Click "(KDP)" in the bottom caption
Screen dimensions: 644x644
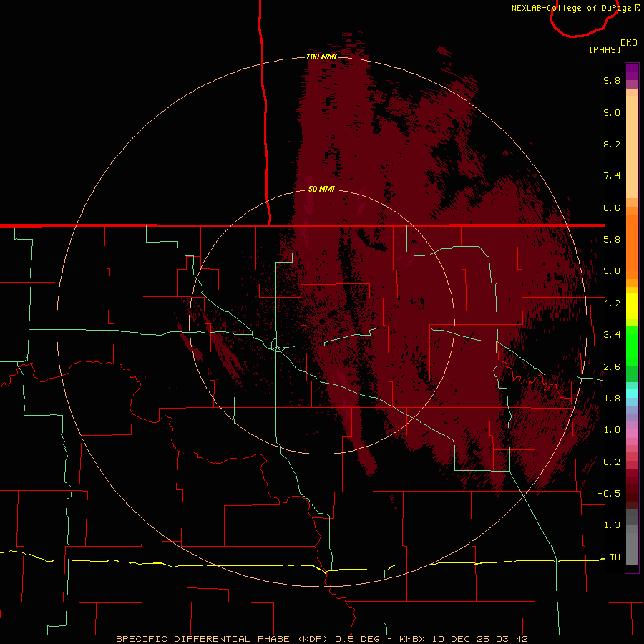click(x=313, y=639)
